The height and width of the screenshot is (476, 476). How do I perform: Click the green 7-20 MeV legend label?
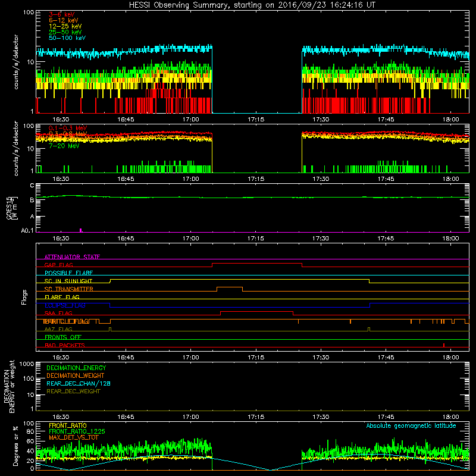(64, 146)
